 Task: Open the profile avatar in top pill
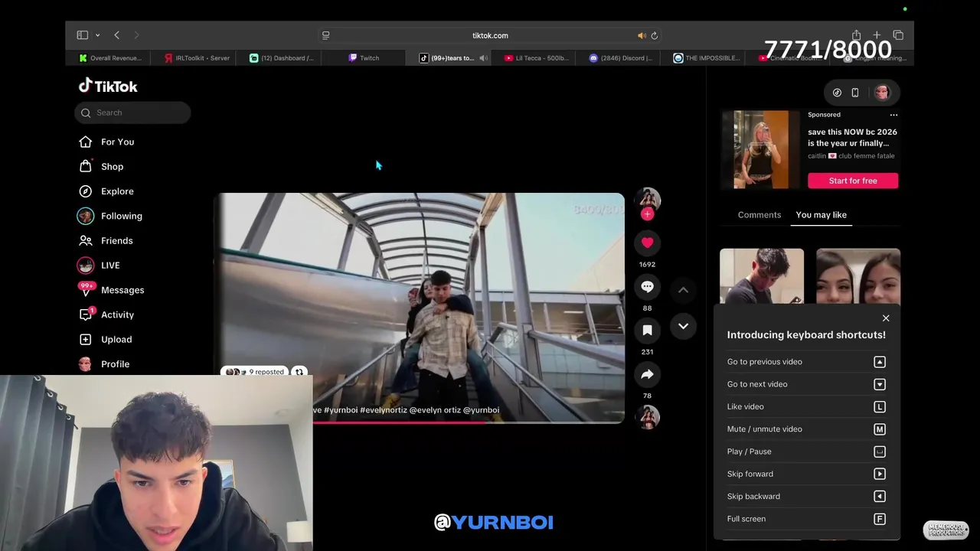(x=882, y=93)
